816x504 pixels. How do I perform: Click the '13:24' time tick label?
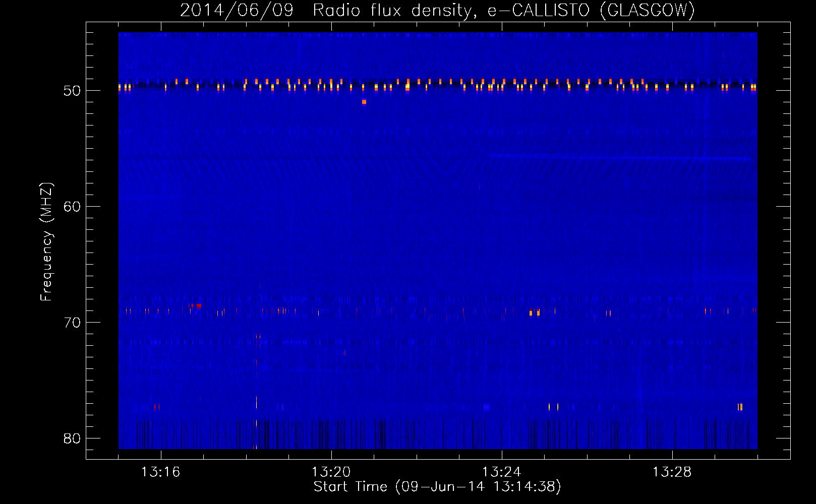[501, 472]
